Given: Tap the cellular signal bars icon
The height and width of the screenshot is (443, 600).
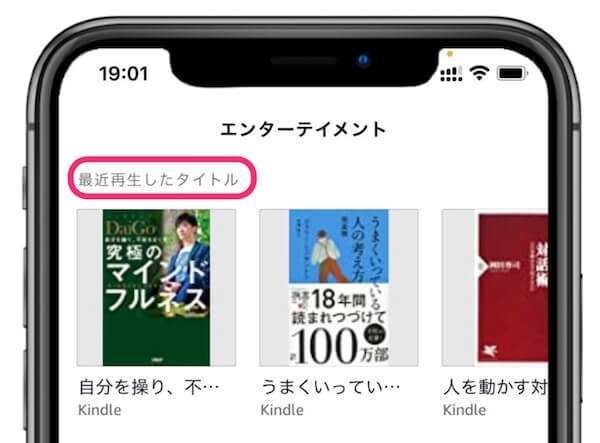Looking at the screenshot, I should click(x=451, y=73).
